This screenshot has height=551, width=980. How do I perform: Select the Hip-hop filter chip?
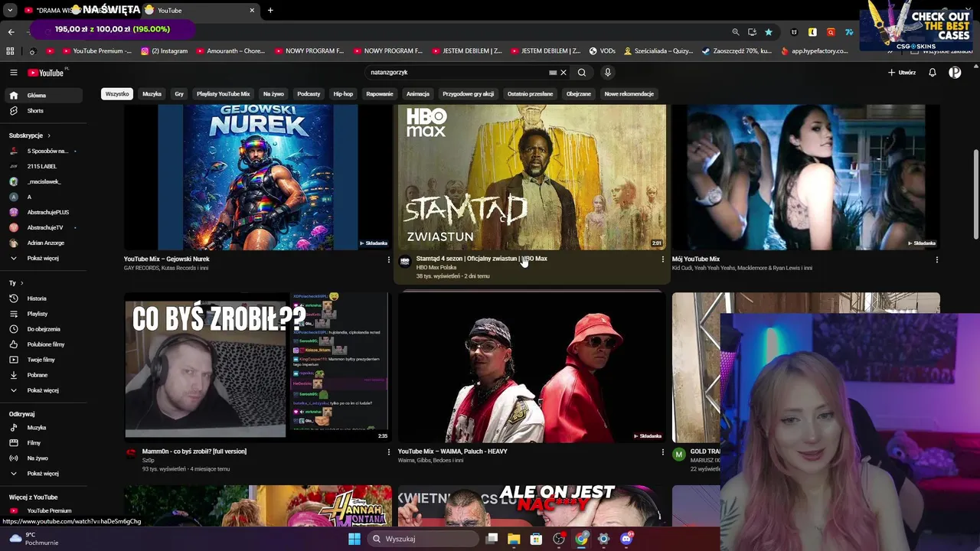pos(343,94)
